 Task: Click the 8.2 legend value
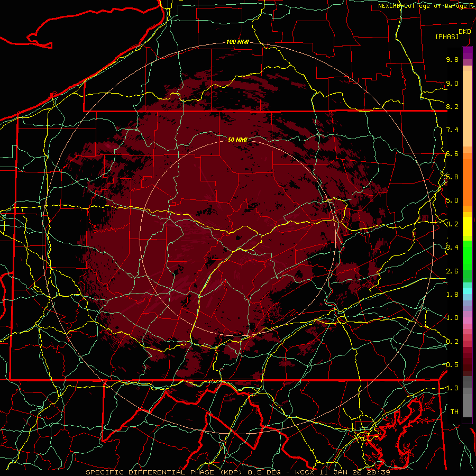click(x=452, y=106)
